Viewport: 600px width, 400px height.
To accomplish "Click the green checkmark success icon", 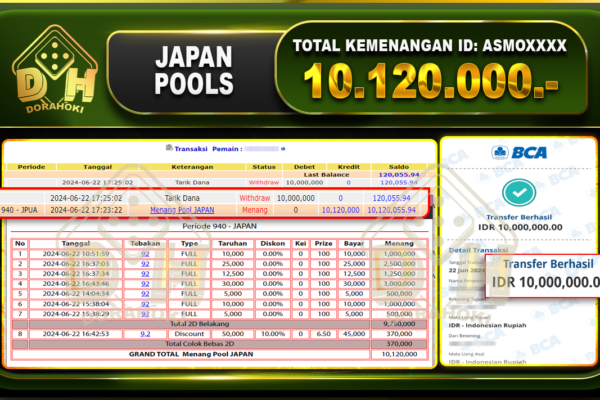I will 519,193.
